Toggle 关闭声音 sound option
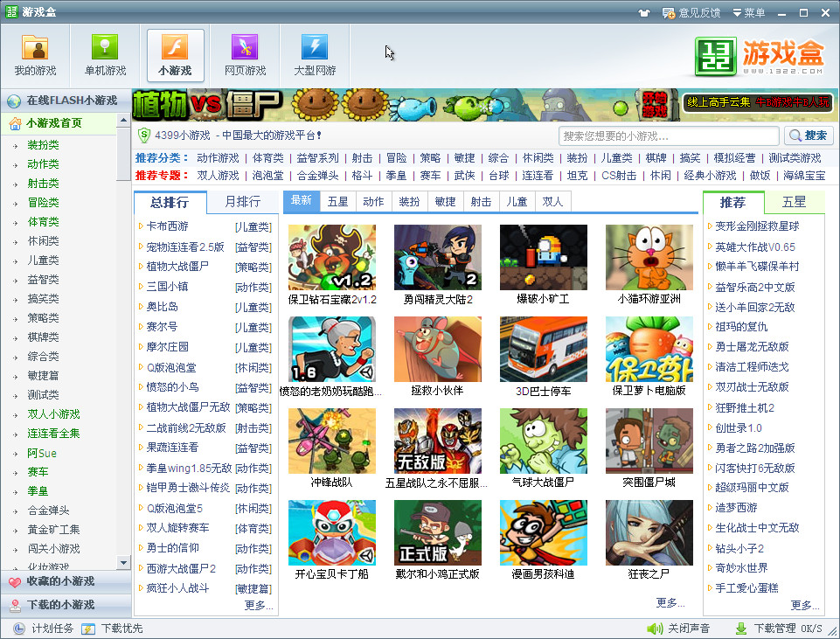 [x=678, y=629]
